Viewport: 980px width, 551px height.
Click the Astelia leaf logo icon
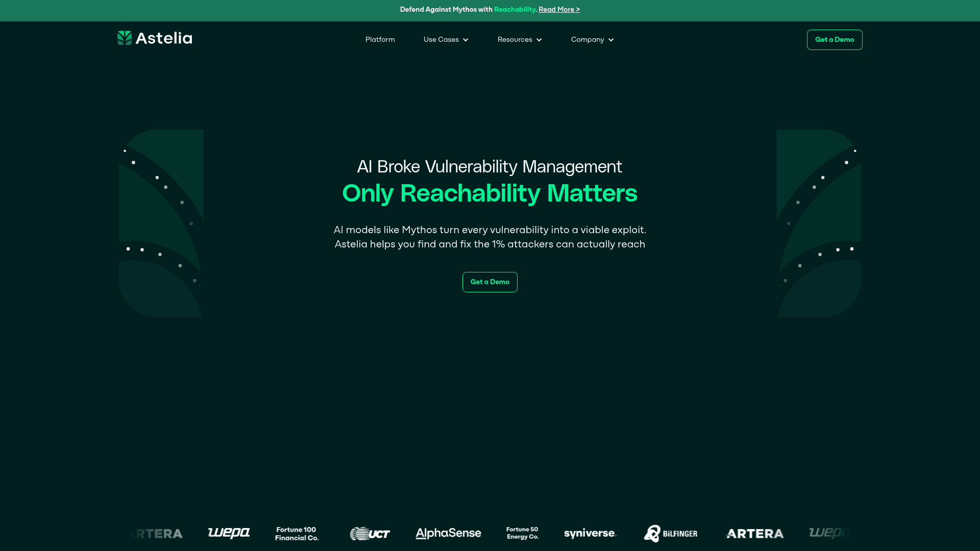click(125, 38)
